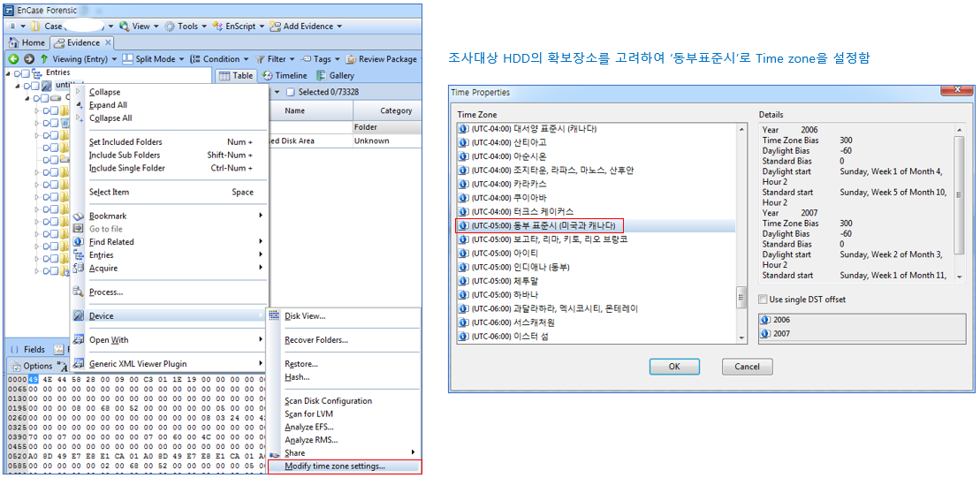The height and width of the screenshot is (478, 980).
Task: Click the Options button in hex pane
Action: coord(33,366)
